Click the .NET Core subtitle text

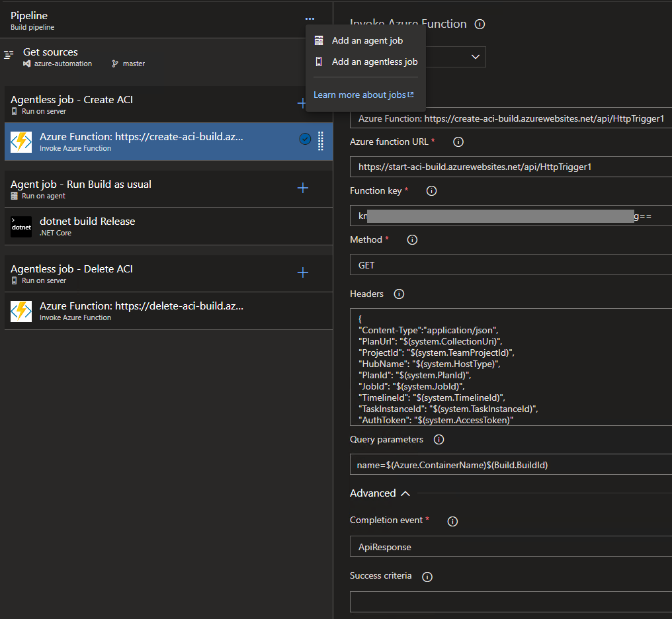click(x=56, y=233)
